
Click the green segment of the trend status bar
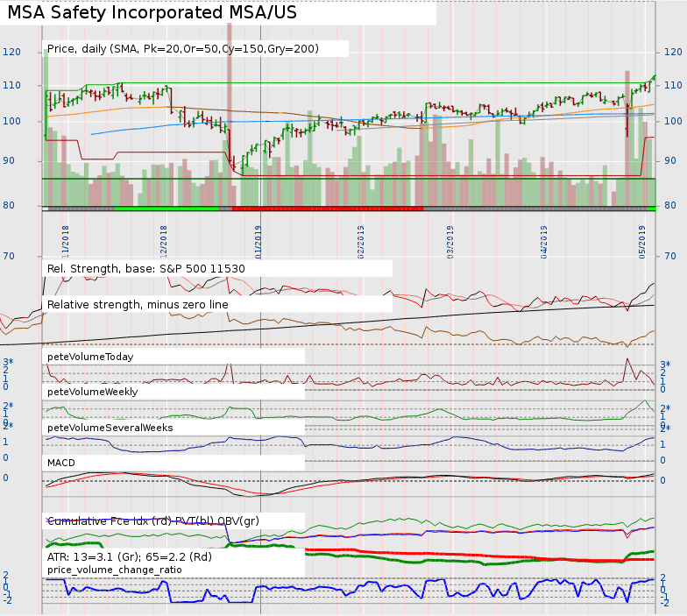[x=166, y=209]
